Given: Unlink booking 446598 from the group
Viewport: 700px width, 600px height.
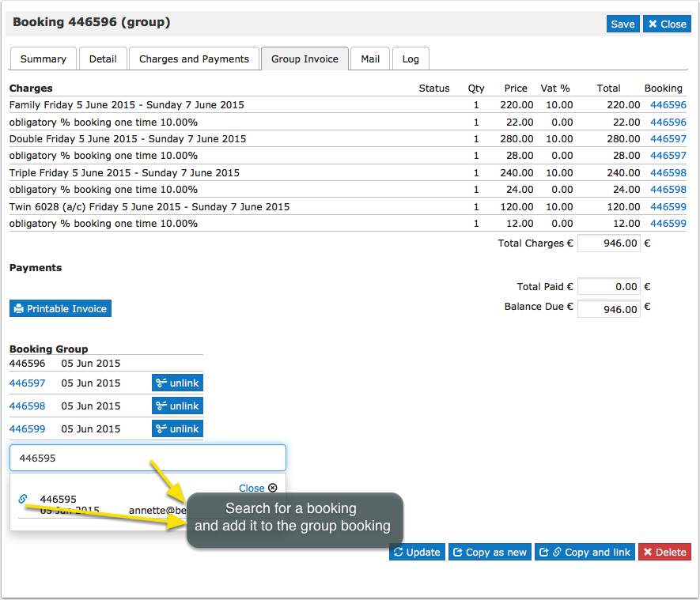Looking at the screenshot, I should tap(177, 406).
